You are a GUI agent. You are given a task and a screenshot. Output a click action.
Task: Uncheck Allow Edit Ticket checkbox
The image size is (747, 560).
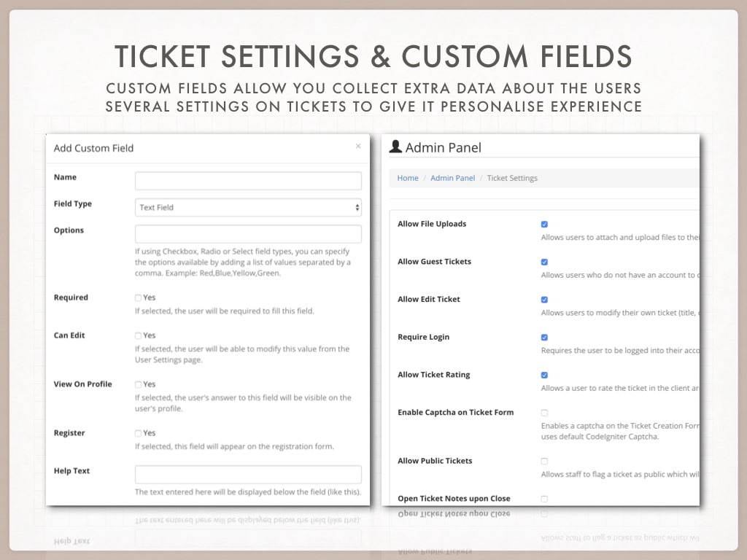(x=544, y=300)
